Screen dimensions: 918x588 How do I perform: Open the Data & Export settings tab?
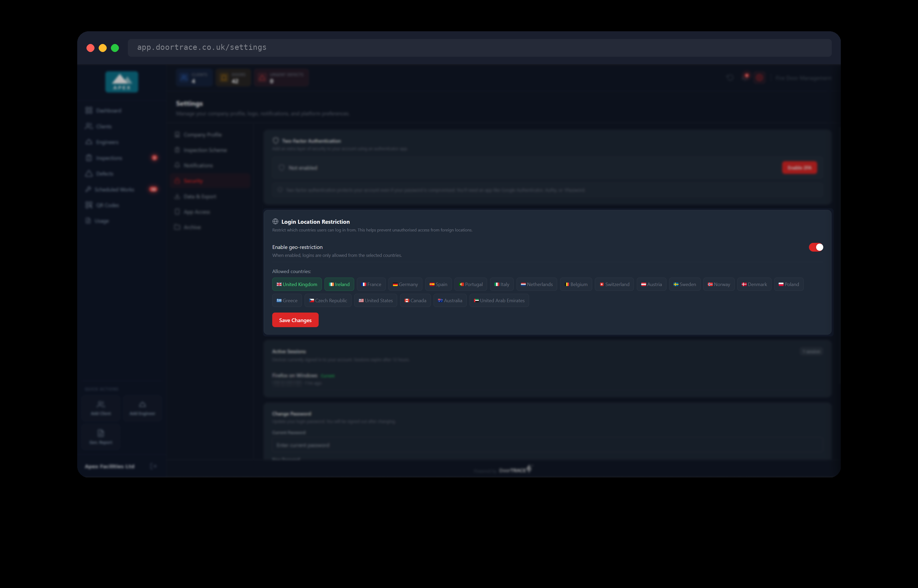pos(210,196)
